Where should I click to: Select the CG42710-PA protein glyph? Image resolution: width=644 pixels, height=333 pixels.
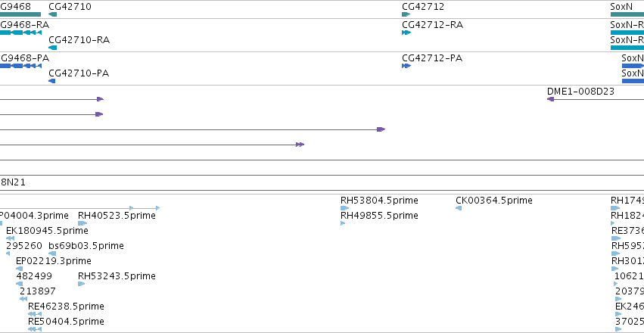click(51, 81)
